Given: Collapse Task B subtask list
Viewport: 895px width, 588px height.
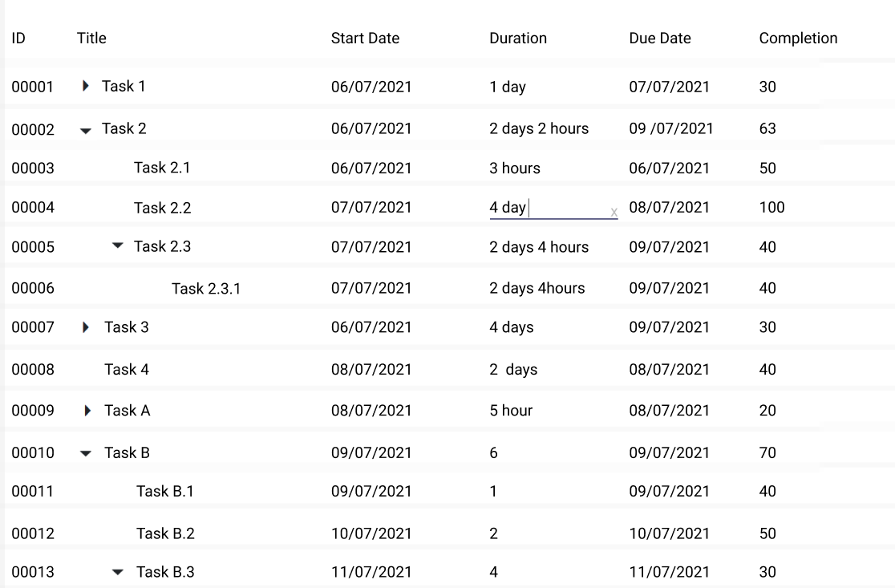Looking at the screenshot, I should click(x=85, y=452).
